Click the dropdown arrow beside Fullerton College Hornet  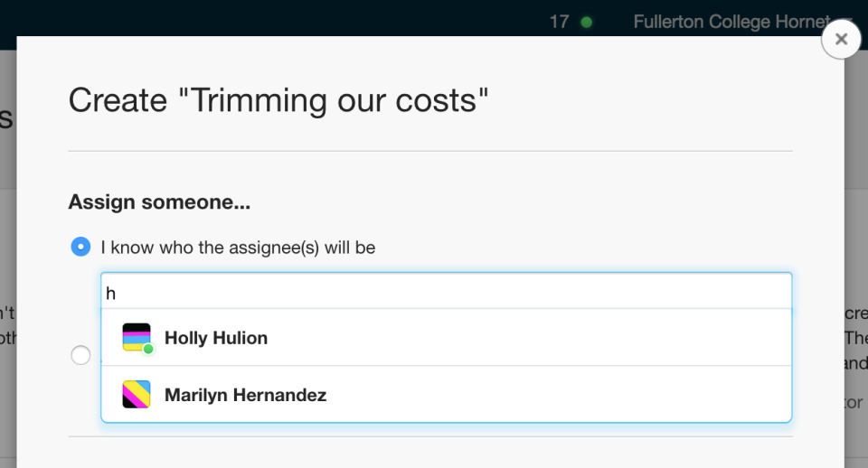pos(847,21)
